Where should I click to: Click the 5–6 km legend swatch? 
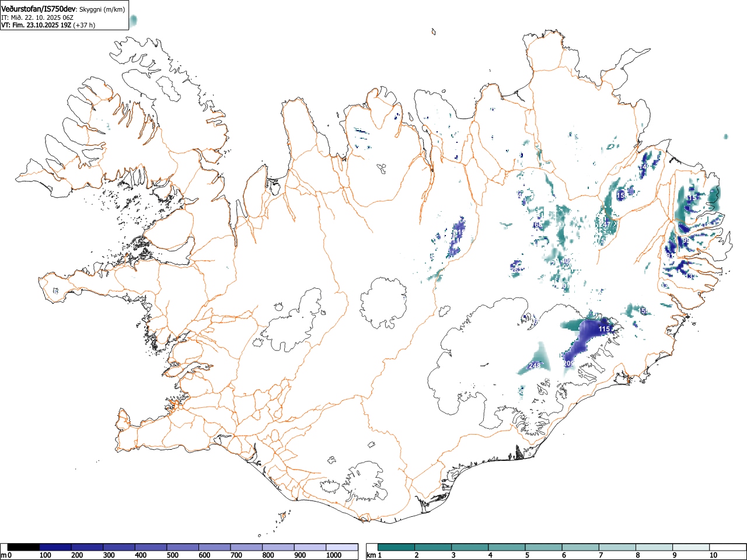(x=543, y=547)
